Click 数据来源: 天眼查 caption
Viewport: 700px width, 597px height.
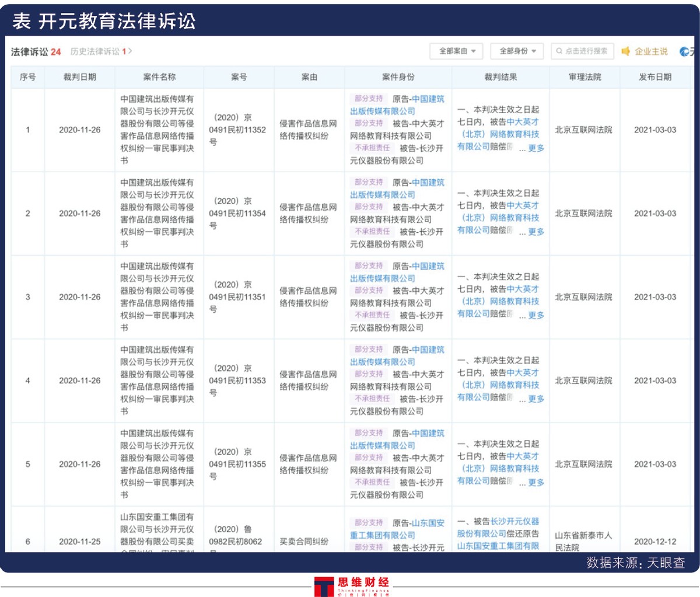(x=636, y=563)
